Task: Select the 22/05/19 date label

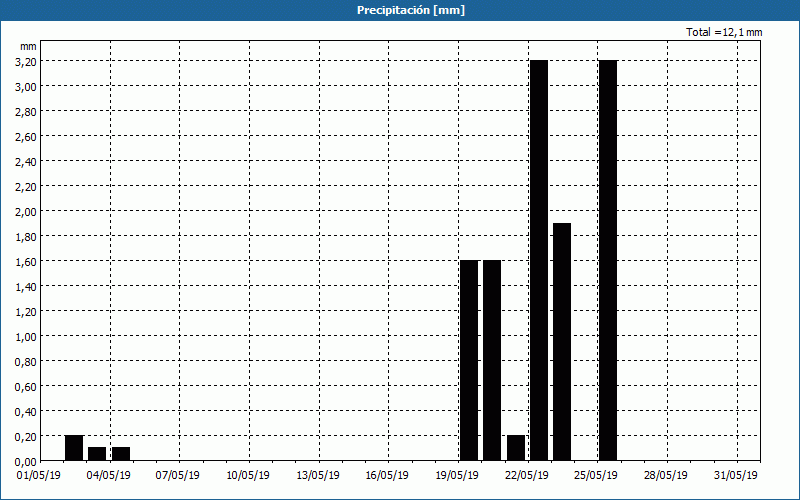Action: pyautogui.click(x=527, y=476)
